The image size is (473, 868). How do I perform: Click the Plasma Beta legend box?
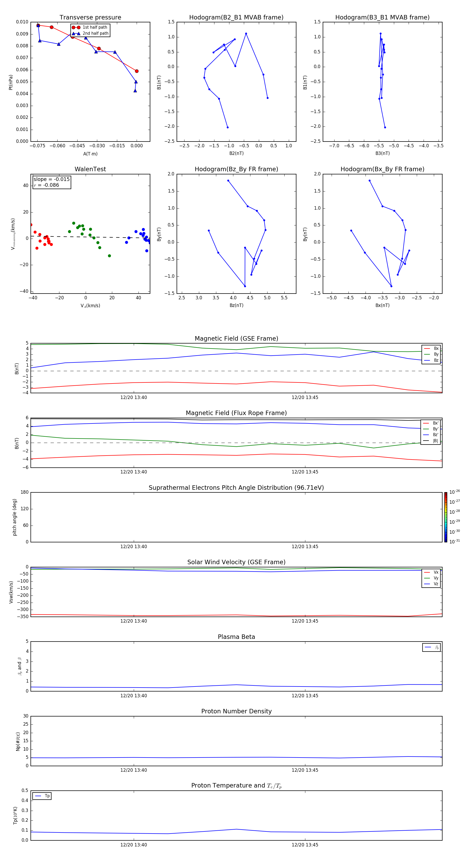point(431,647)
